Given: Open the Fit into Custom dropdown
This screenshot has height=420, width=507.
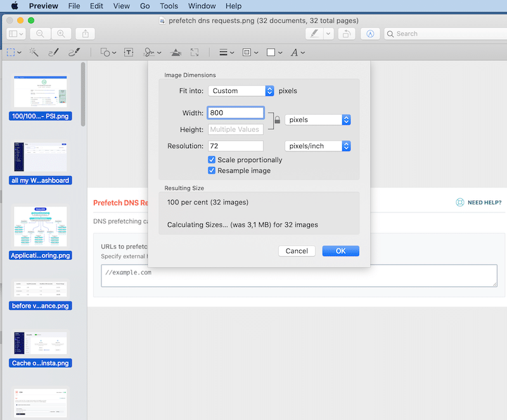Looking at the screenshot, I should (x=241, y=91).
